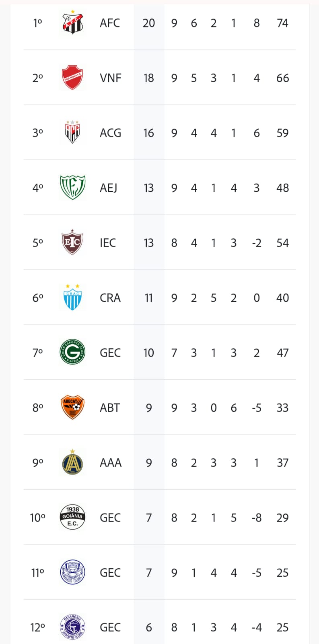
Task: Select the ACG team name
Action: [110, 133]
